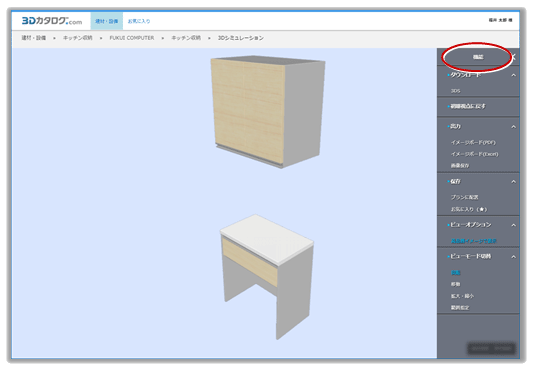Open the 建材・設備 header tab
The width and height of the screenshot is (533, 371).
coord(107,21)
